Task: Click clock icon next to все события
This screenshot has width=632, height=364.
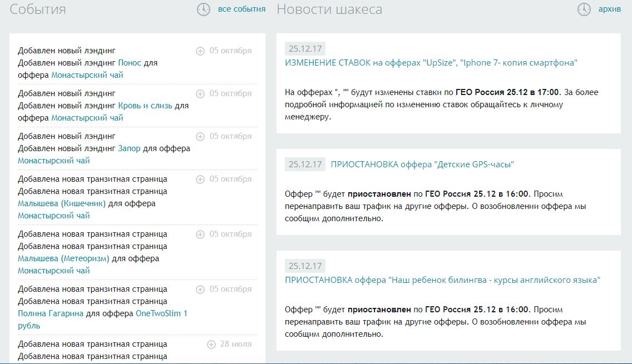Action: click(x=204, y=9)
